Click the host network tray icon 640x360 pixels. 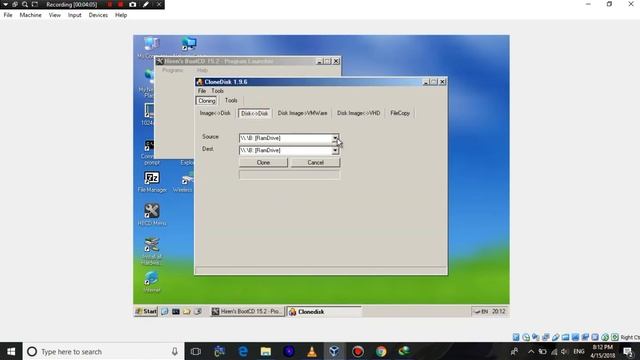[554, 351]
